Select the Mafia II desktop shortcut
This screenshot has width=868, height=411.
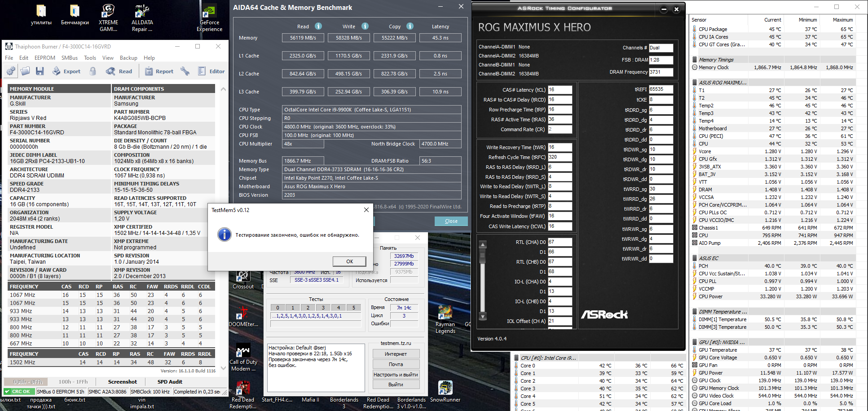[310, 399]
